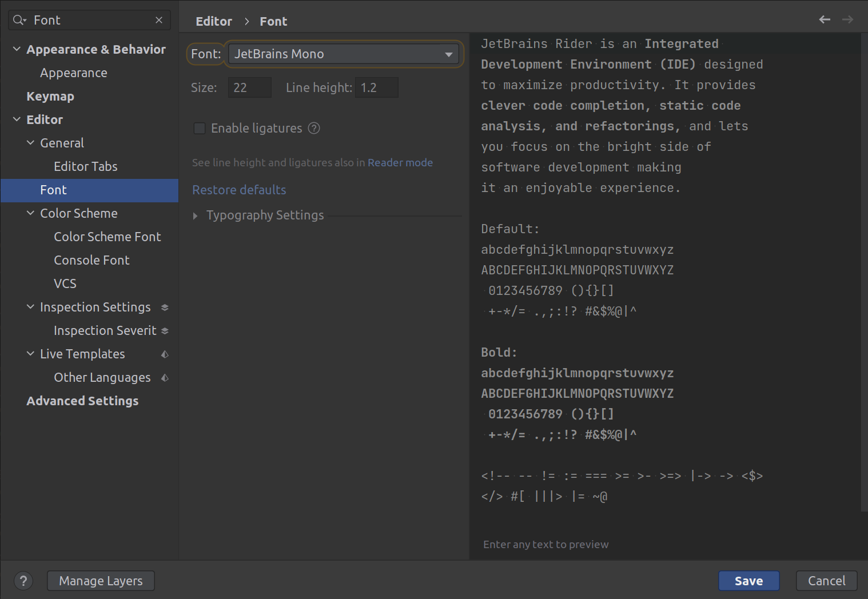Expand Typography Settings section
868x599 pixels.
(x=196, y=215)
